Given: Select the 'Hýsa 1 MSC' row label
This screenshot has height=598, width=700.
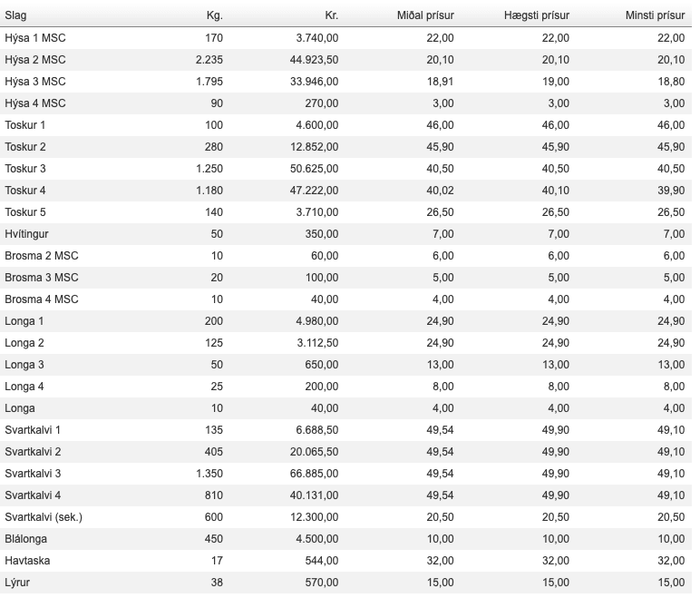Looking at the screenshot, I should coord(35,38).
